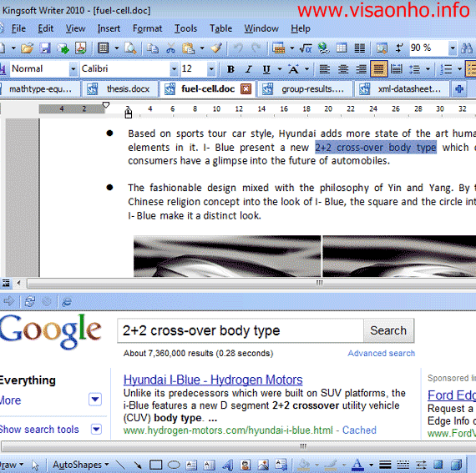Toggle the columns layout button
Screen dimensions: 476x473
pyautogui.click(x=360, y=48)
